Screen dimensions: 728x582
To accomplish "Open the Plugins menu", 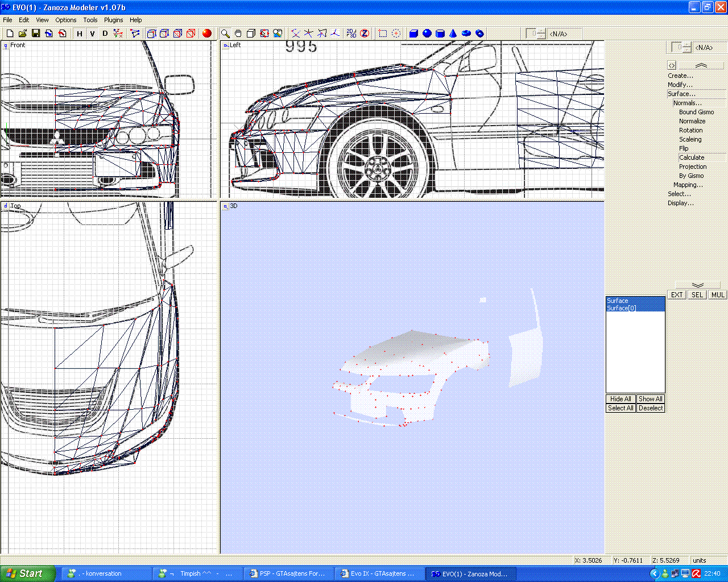I will (113, 20).
